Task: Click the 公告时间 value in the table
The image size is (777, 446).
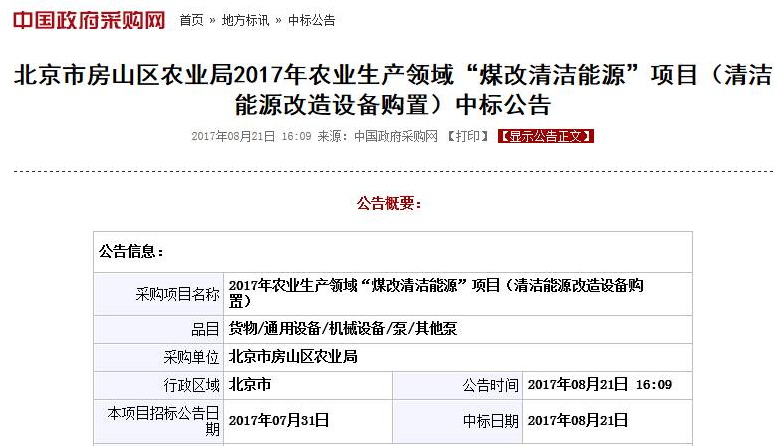Action: click(x=599, y=385)
